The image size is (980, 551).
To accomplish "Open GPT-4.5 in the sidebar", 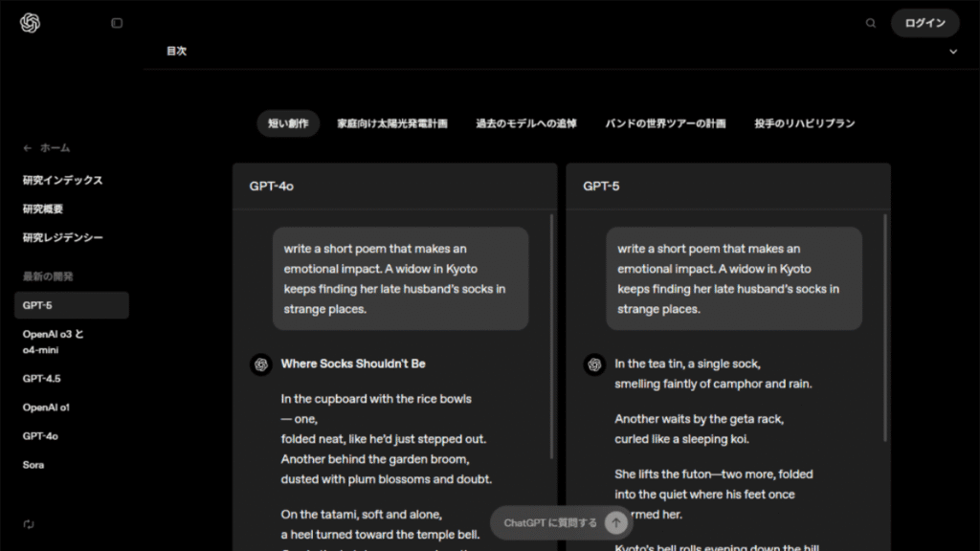I will (41, 379).
